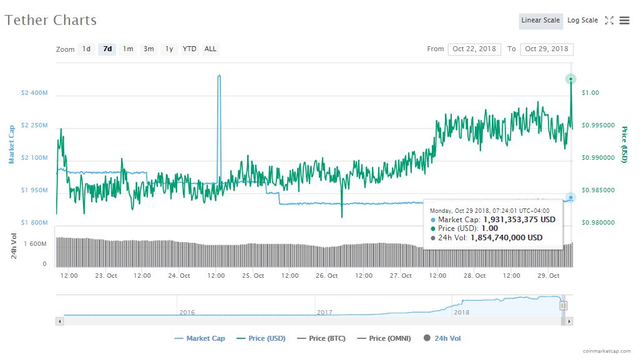
Task: Open the To date field
Action: click(547, 49)
